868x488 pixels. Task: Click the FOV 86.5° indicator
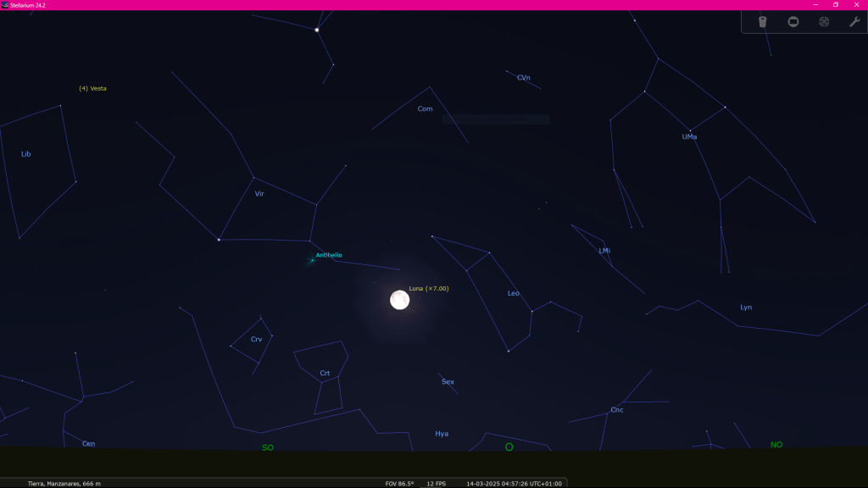point(399,484)
